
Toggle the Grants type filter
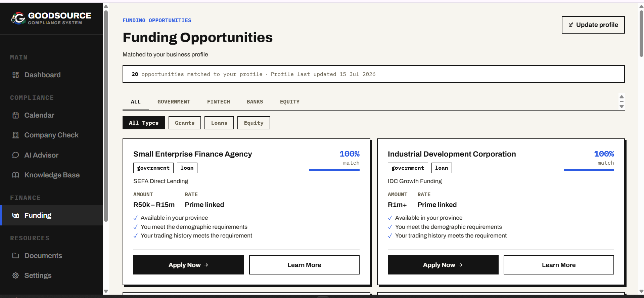pos(185,123)
